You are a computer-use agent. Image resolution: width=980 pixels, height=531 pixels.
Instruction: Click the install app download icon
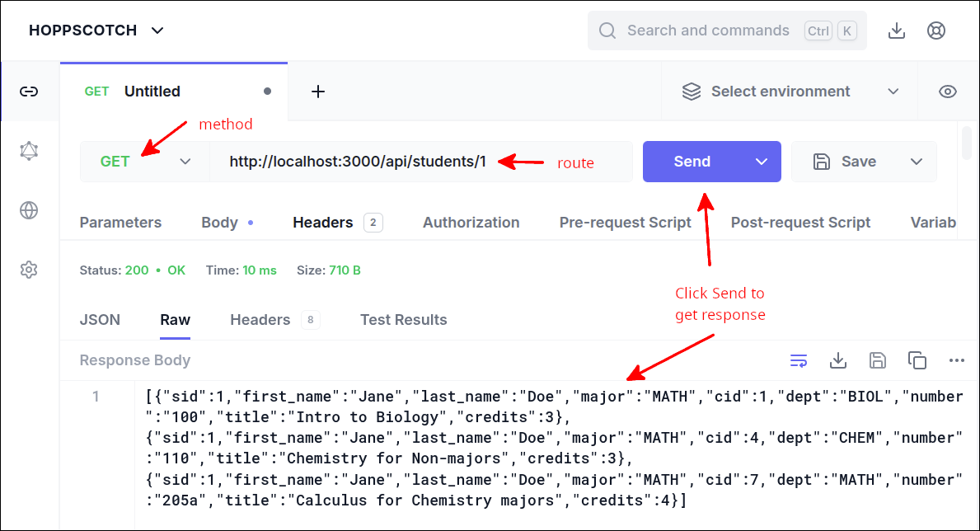click(897, 31)
